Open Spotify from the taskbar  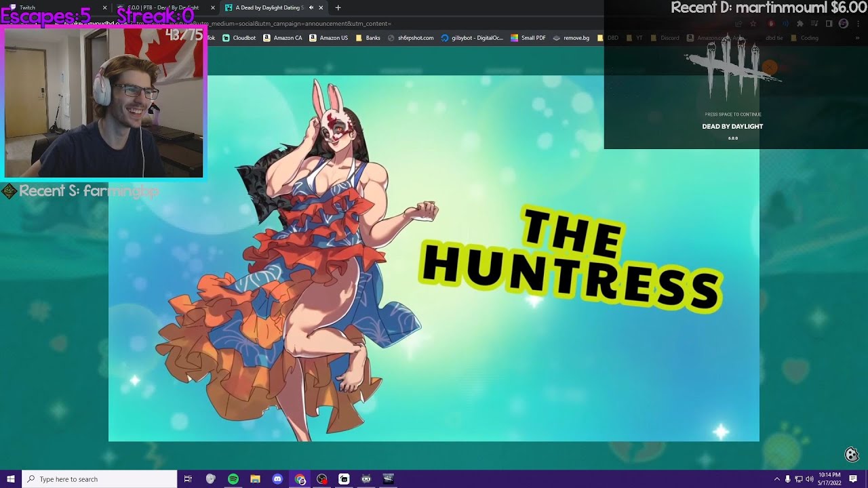(x=233, y=479)
